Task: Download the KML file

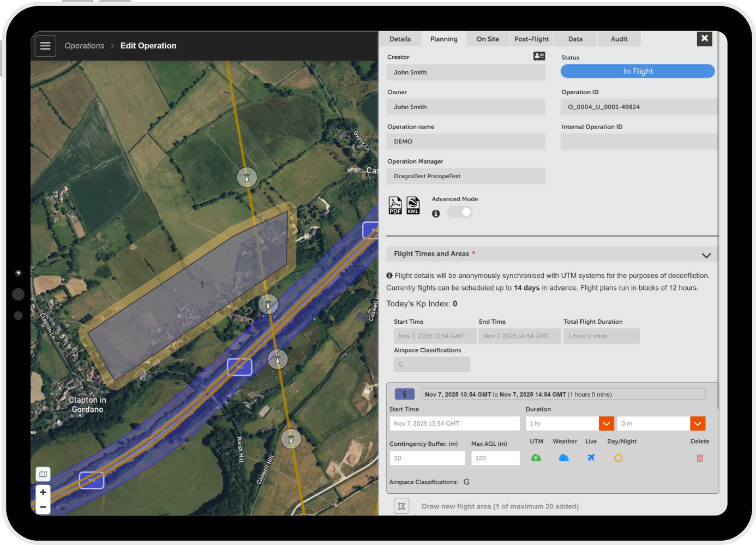Action: click(x=413, y=205)
